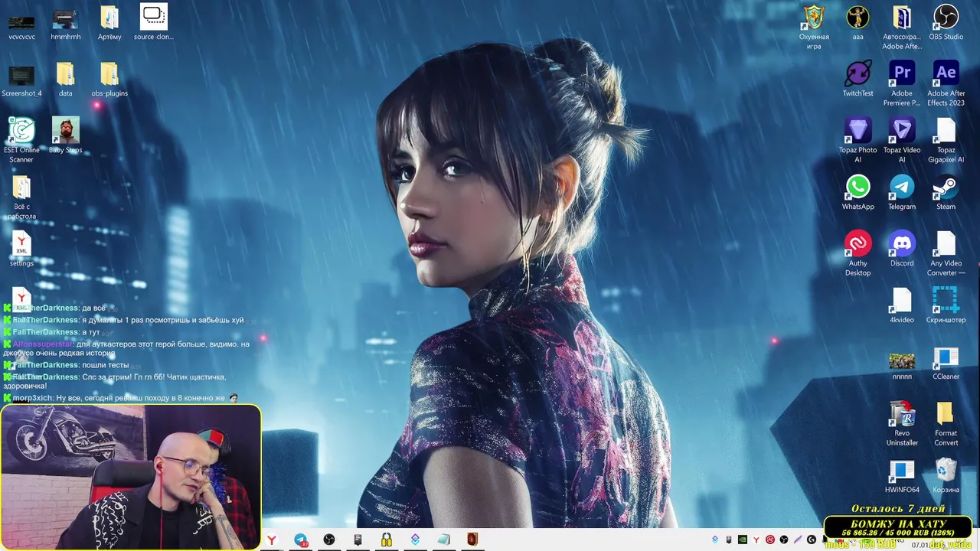The image size is (980, 551).
Task: Open the obs-plugins folder
Action: (109, 80)
